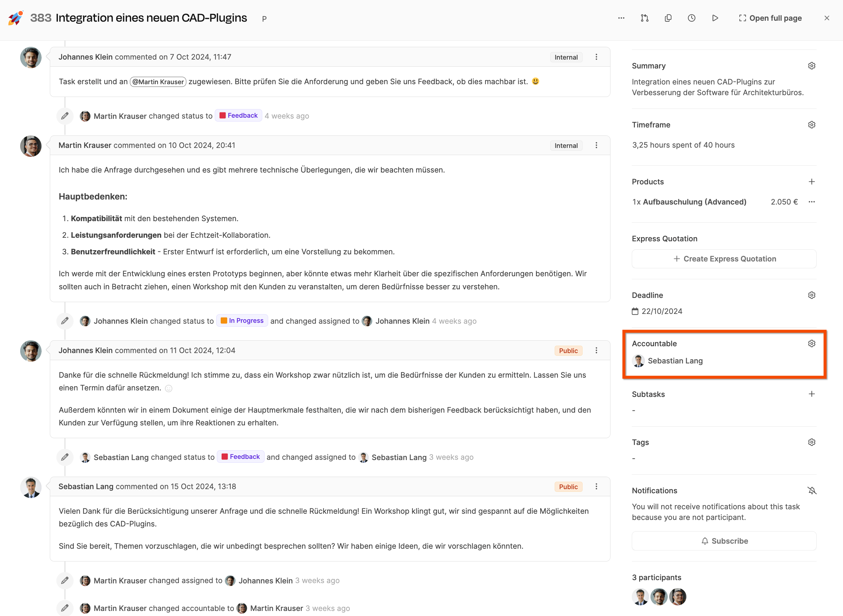
Task: Click the duplicate task copy icon
Action: (x=668, y=18)
